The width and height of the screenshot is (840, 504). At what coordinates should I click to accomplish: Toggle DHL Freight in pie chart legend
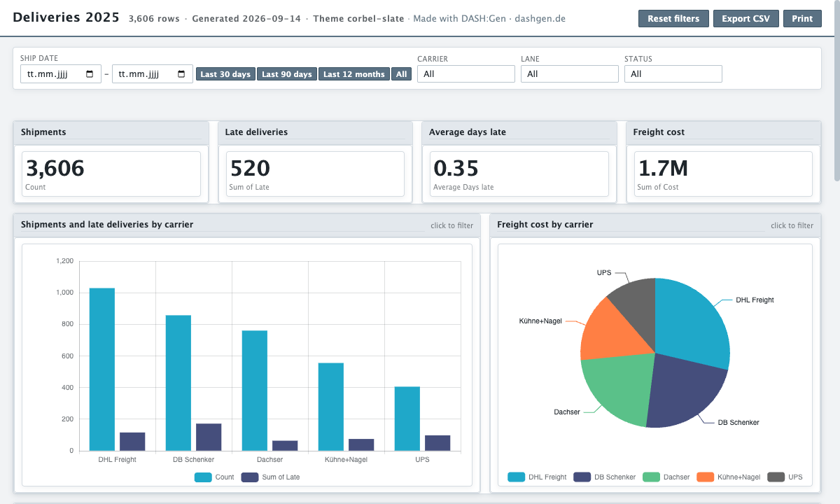click(x=537, y=477)
